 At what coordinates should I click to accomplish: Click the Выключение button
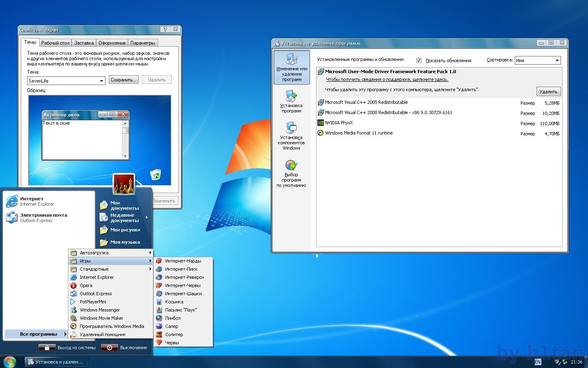124,348
